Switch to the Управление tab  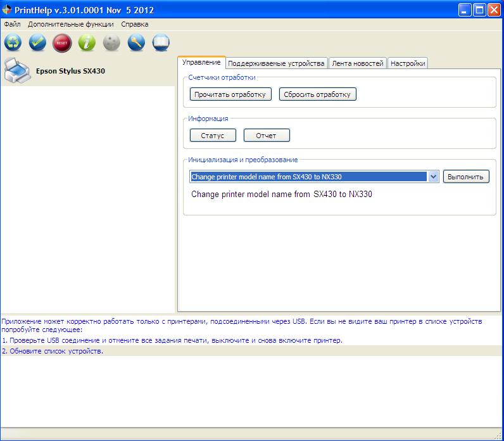201,62
